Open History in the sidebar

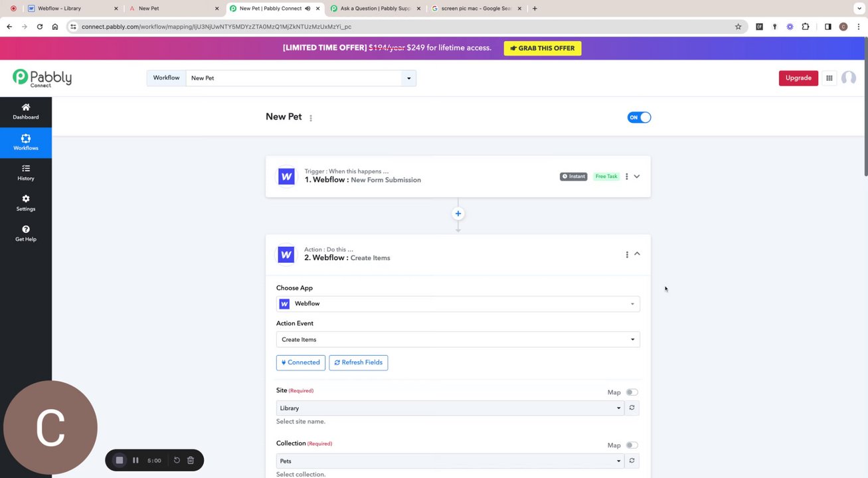pyautogui.click(x=26, y=173)
